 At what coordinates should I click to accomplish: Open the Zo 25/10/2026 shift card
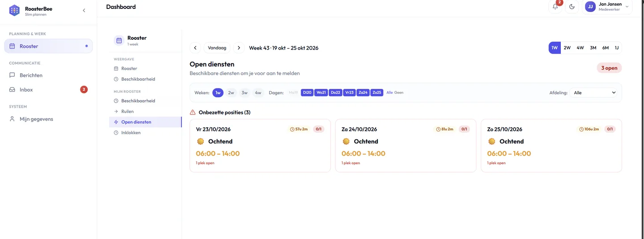(x=551, y=146)
